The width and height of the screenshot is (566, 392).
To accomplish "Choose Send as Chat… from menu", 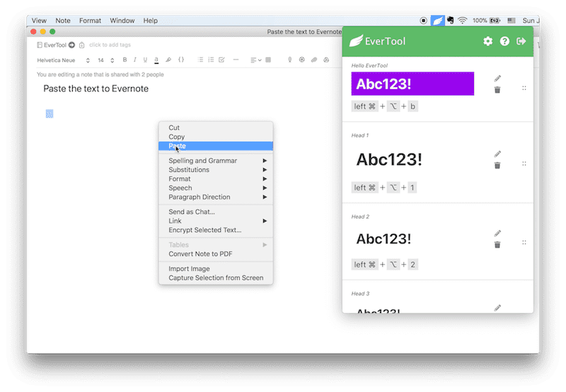I will [216, 212].
